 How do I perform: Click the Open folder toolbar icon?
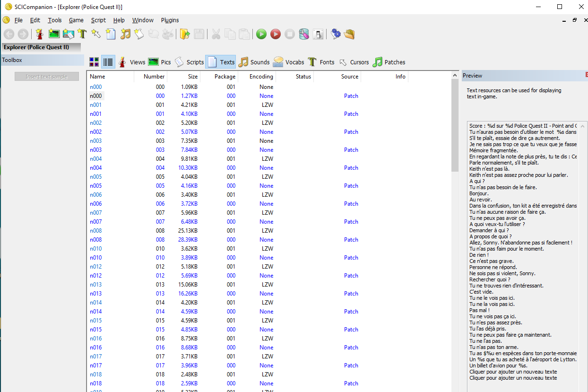(185, 34)
